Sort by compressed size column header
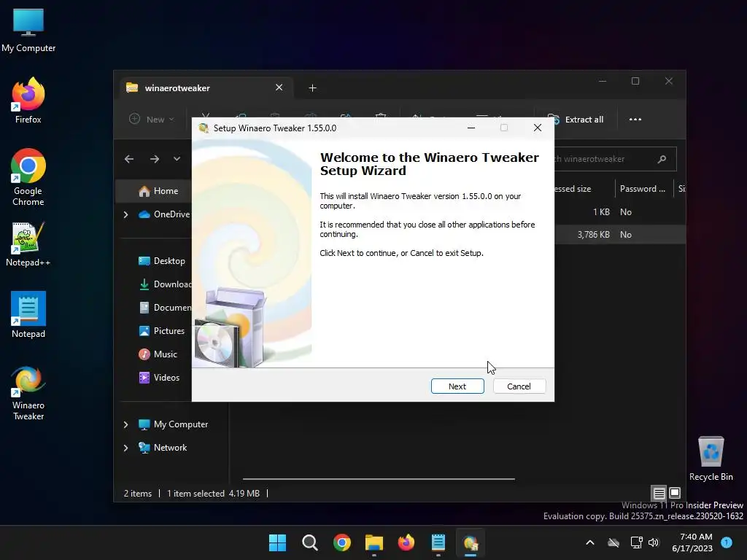 pyautogui.click(x=584, y=189)
